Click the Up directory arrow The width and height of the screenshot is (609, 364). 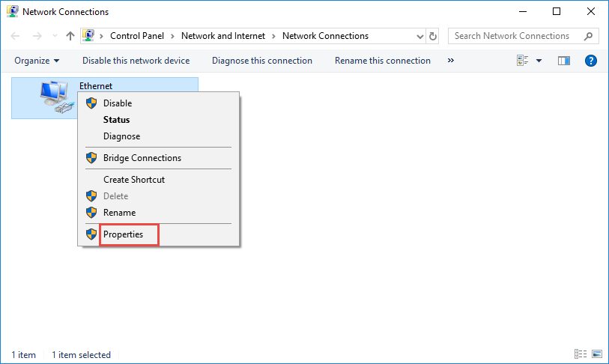point(70,36)
